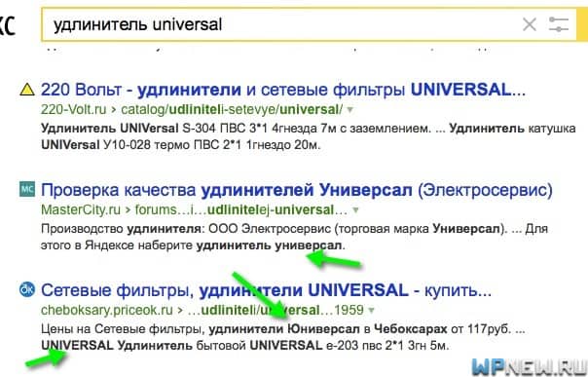
Task: Expand dropdown arrow after cheboksary.priceok.ru URL
Action: [371, 310]
